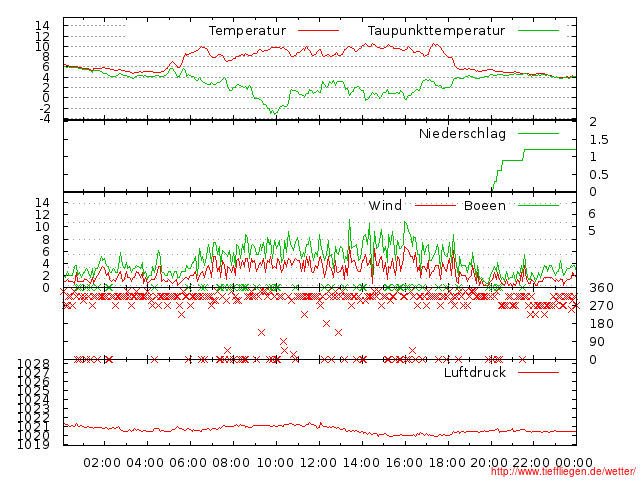This screenshot has height=480, width=640.
Task: Click the 08:00 time axis label
Action: click(x=231, y=463)
